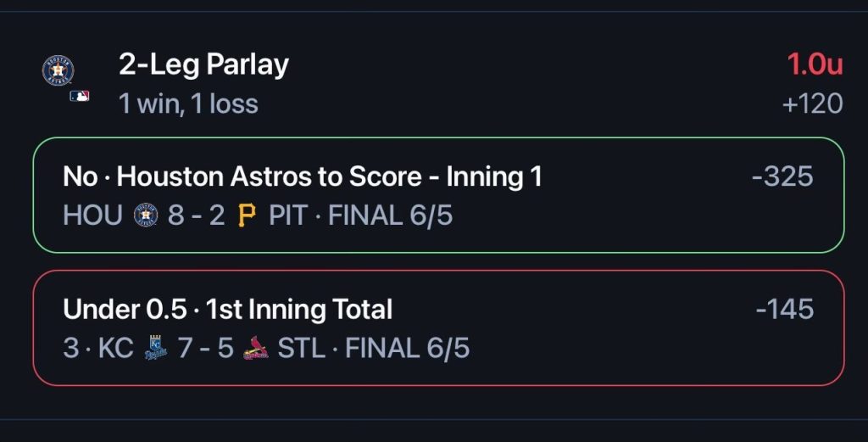This screenshot has width=868, height=442.
Task: Click the -145 odds value
Action: tap(785, 309)
